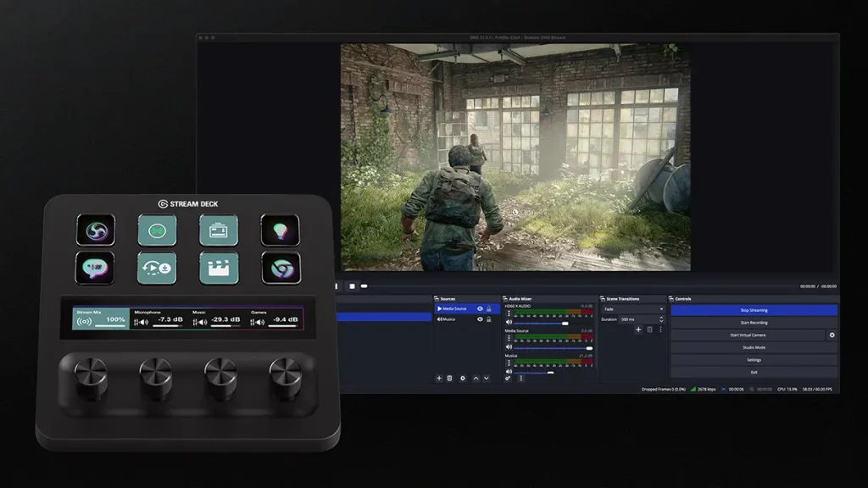The width and height of the screenshot is (868, 488).
Task: Tap the Music -29.3 dB touch strip panel
Action: tap(217, 319)
